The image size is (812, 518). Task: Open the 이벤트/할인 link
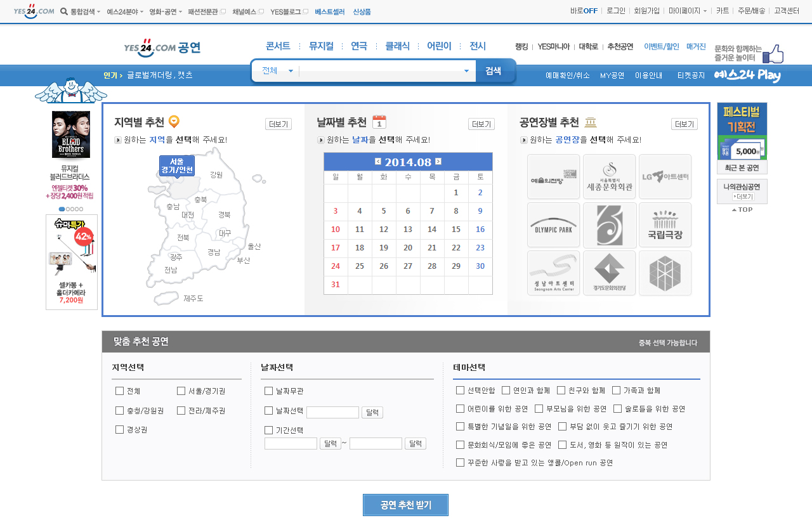point(661,47)
